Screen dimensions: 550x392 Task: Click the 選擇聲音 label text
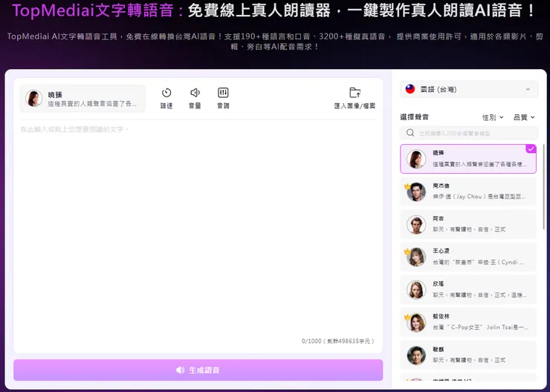414,117
